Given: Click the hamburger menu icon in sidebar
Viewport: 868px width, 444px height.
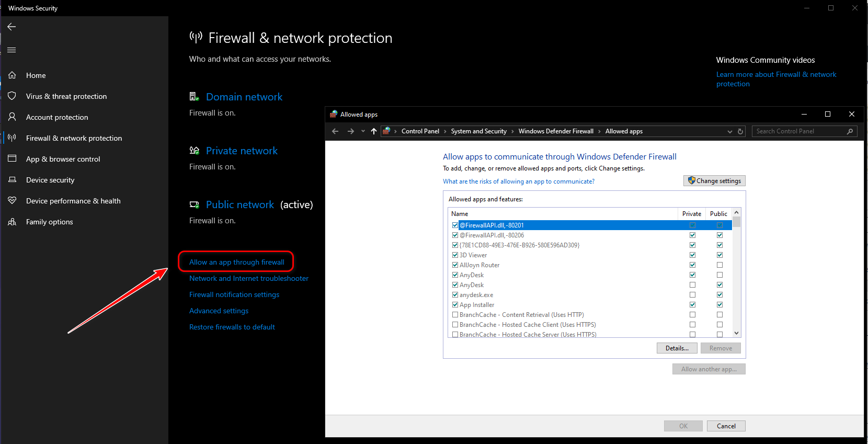Looking at the screenshot, I should 12,50.
